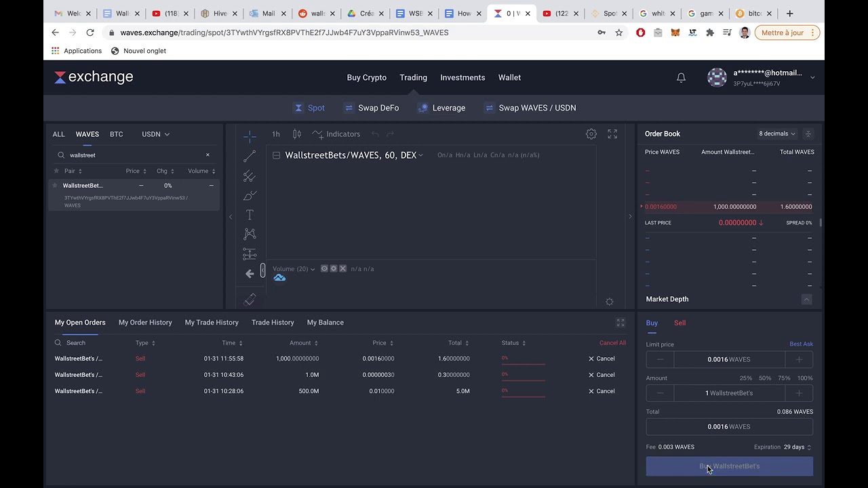Toggle favorites filter star in pair header
Image resolution: width=868 pixels, height=488 pixels.
[x=56, y=171]
